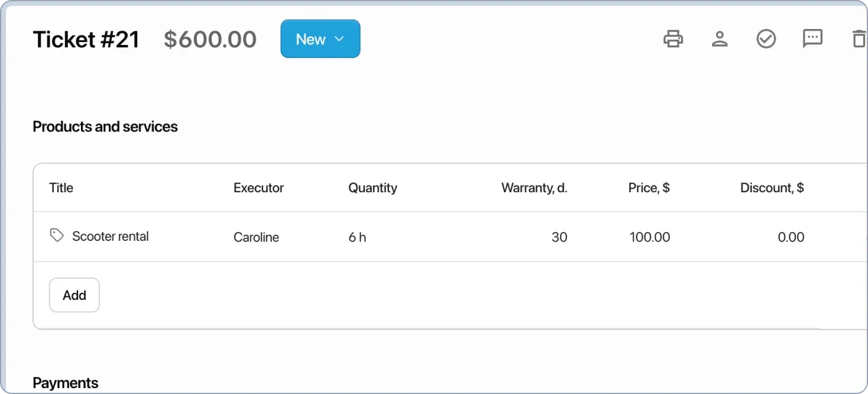
Task: Select the Products and services heading
Action: pyautogui.click(x=105, y=126)
